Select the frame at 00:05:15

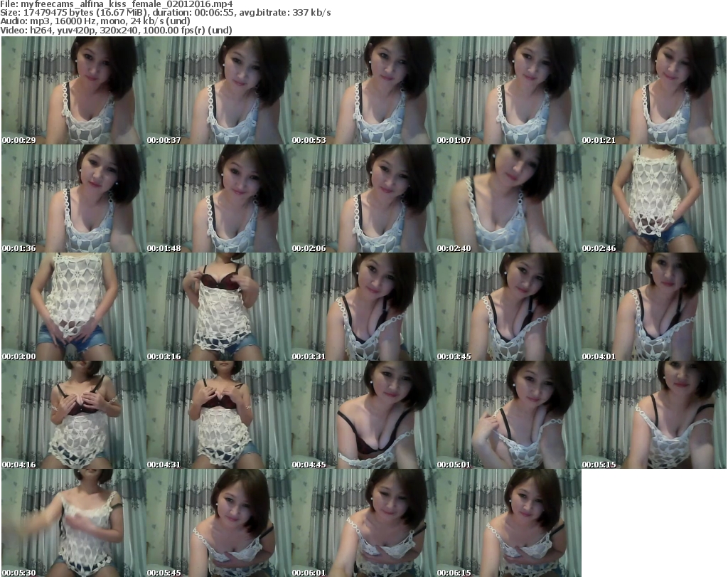point(654,414)
